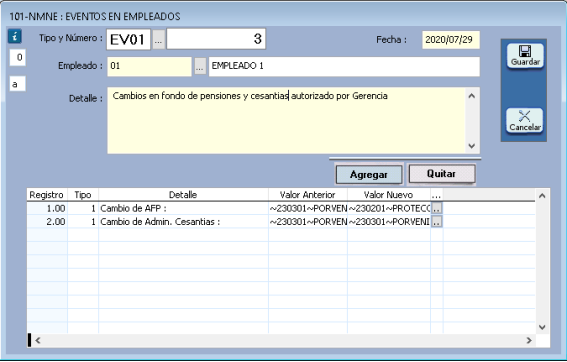This screenshot has width=567, height=362.
Task: Click grid vertical scroll up arrow
Action: [542, 196]
